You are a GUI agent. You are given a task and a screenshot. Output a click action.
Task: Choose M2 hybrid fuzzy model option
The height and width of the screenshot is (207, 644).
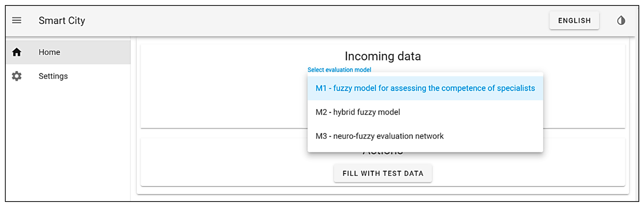tap(358, 112)
